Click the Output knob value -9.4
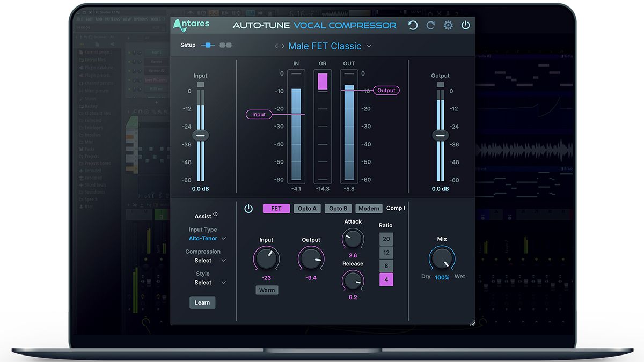 click(311, 278)
